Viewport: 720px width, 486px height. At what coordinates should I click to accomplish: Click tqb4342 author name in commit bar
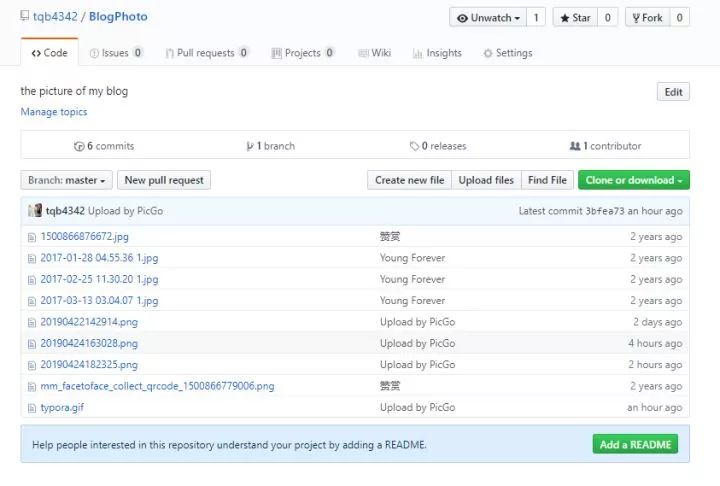point(65,211)
